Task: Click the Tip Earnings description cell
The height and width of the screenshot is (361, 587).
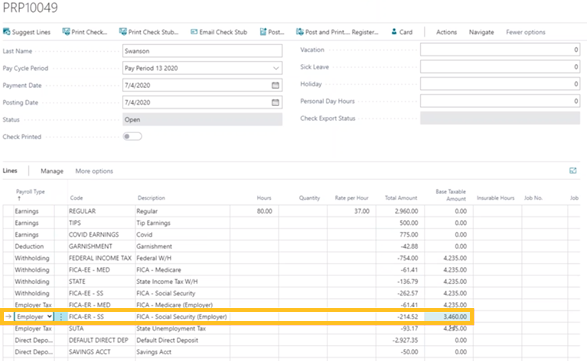Action: pyautogui.click(x=183, y=223)
